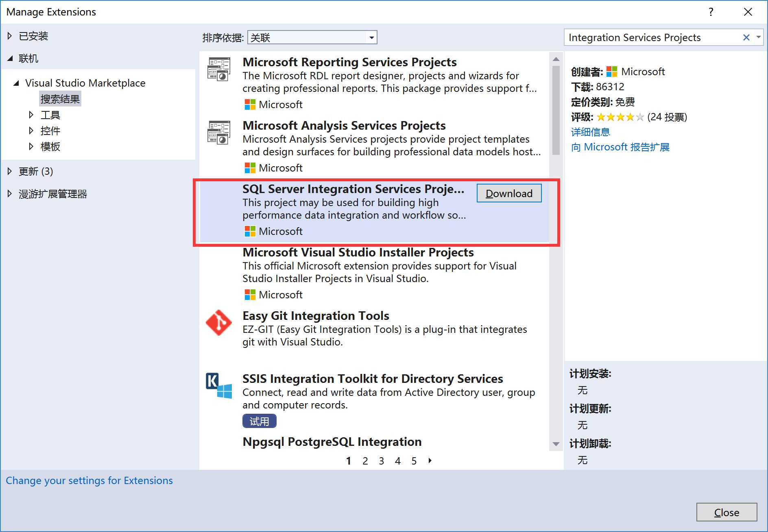Select the 已安装 category
768x532 pixels.
[x=33, y=36]
